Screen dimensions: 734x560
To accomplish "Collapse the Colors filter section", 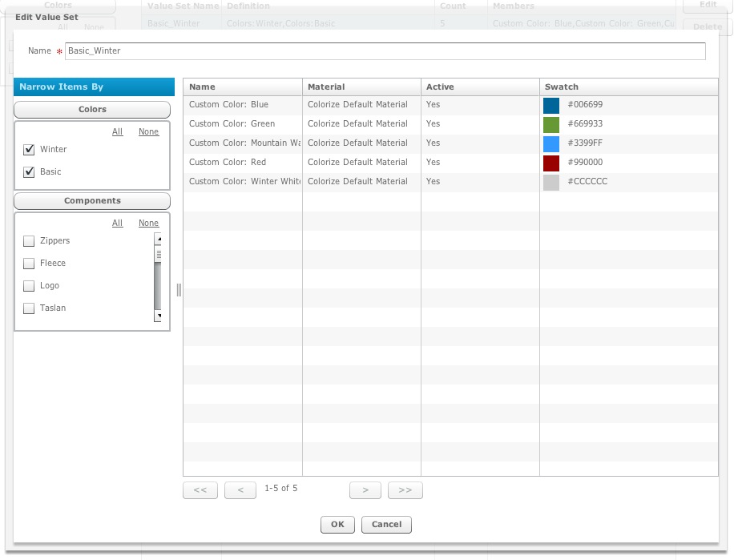I will [x=91, y=110].
